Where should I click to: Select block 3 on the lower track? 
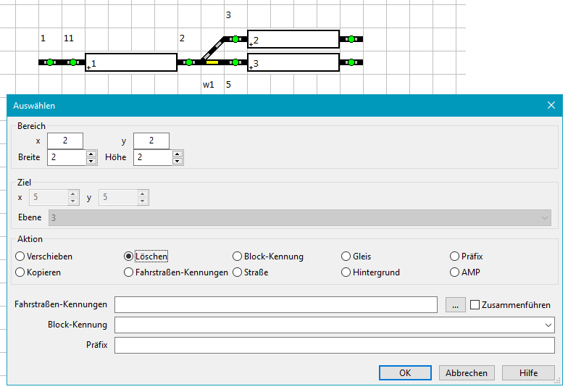pyautogui.click(x=293, y=62)
